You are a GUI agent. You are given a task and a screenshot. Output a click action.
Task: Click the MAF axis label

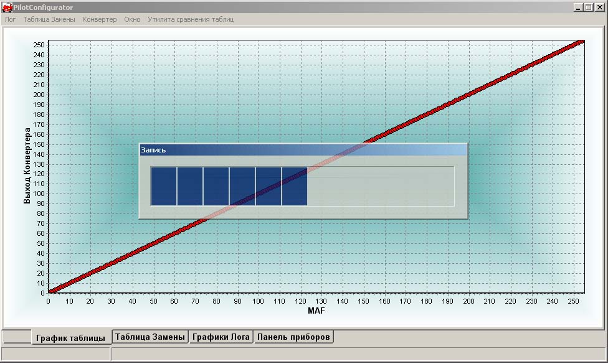click(x=316, y=310)
